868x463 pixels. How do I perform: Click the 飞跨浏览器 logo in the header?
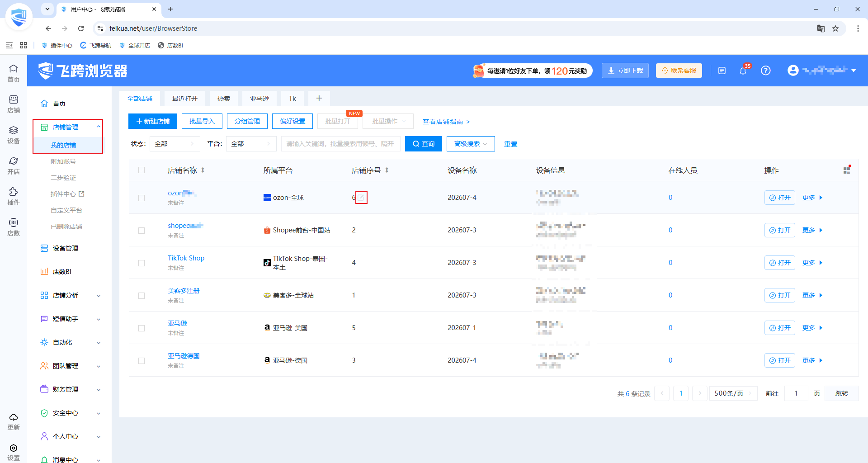click(83, 71)
